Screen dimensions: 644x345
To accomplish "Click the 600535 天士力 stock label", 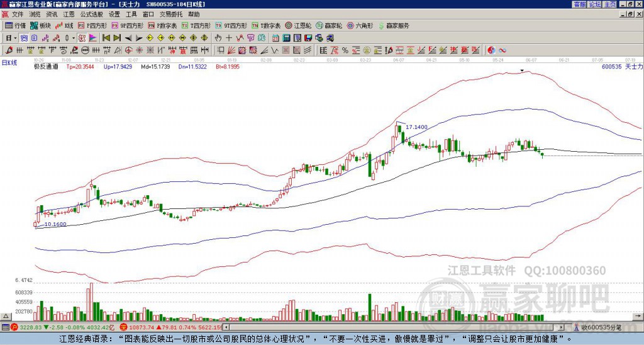I will [622, 66].
